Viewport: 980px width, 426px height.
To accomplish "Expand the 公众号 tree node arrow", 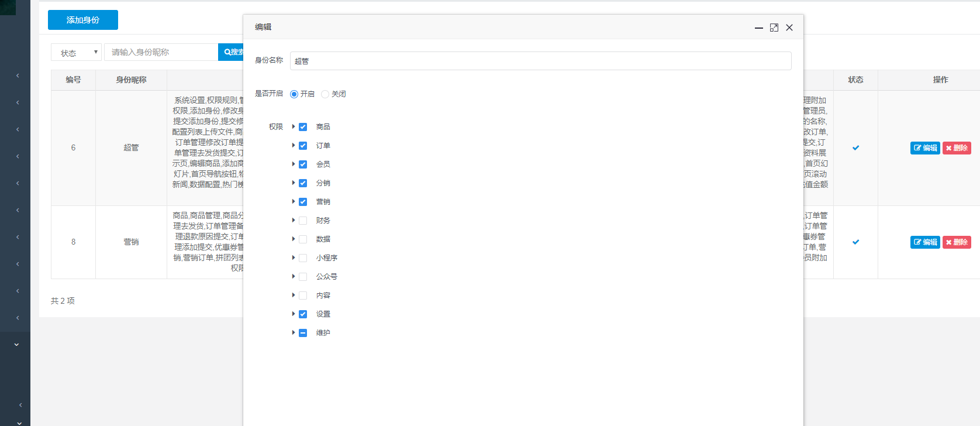I will [294, 276].
